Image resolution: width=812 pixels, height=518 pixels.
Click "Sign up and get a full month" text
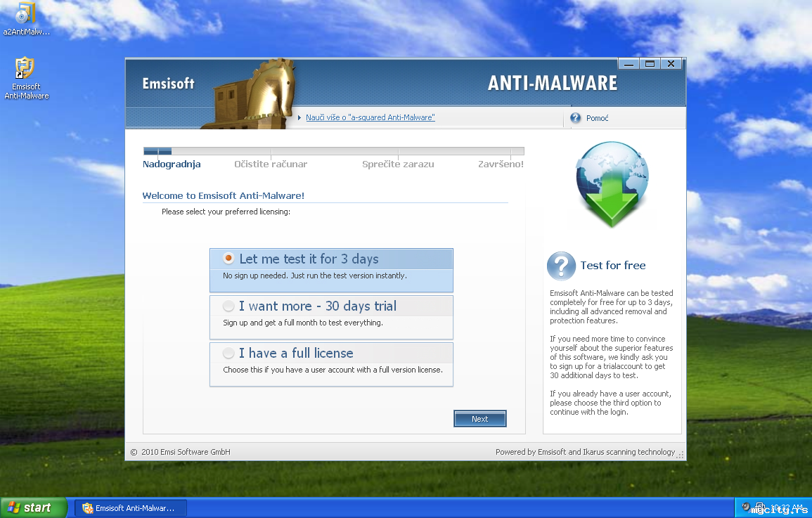tap(303, 323)
